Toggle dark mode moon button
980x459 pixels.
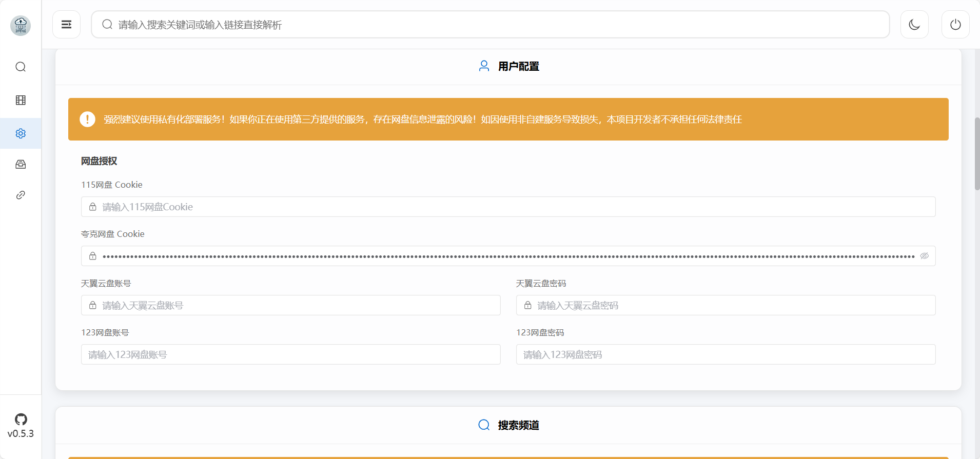[x=914, y=24]
